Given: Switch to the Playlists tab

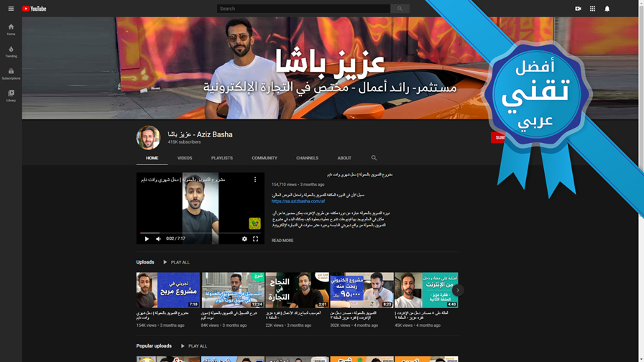Looking at the screenshot, I should tap(222, 158).
